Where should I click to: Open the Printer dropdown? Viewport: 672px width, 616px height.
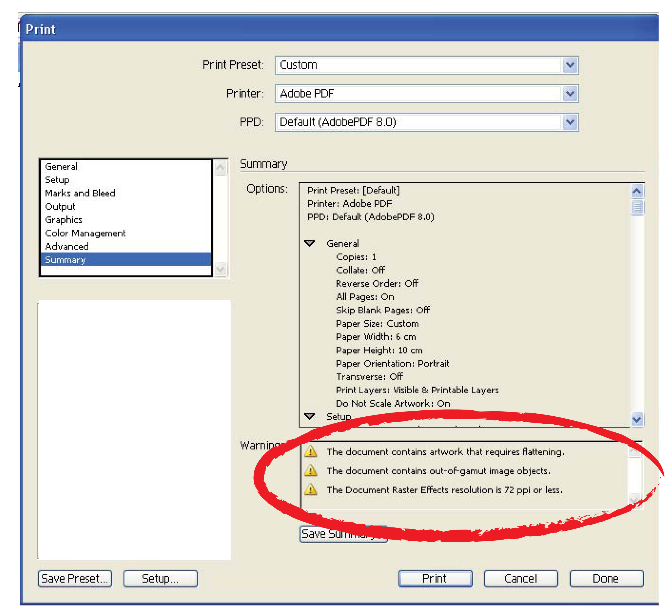click(x=570, y=93)
